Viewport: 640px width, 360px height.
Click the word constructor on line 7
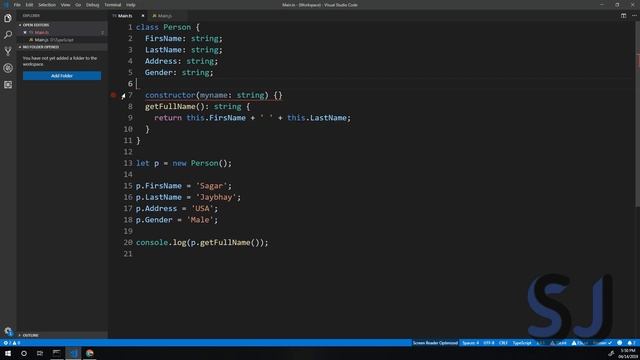tap(170, 95)
